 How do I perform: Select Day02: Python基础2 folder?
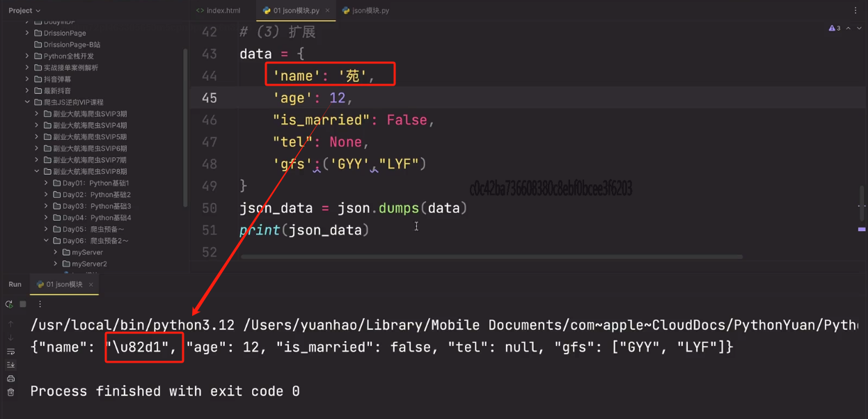coord(92,195)
